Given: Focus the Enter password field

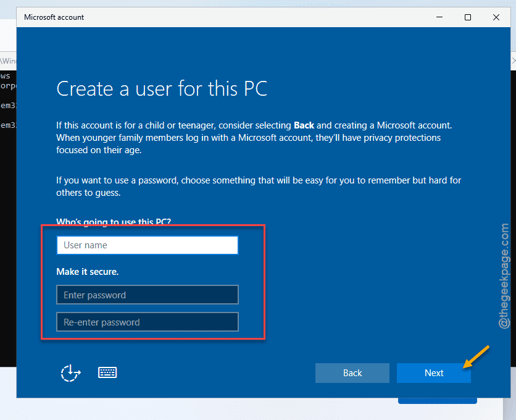Looking at the screenshot, I should (x=148, y=295).
